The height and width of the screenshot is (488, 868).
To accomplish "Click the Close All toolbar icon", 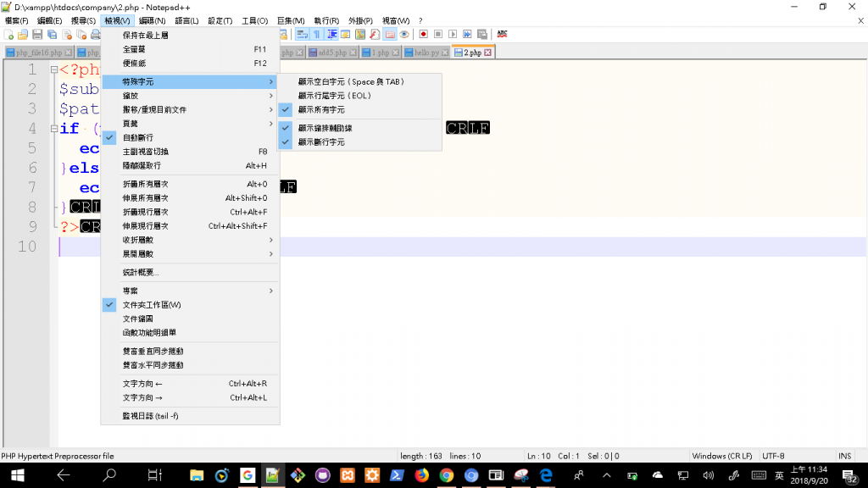I will pos(81,34).
